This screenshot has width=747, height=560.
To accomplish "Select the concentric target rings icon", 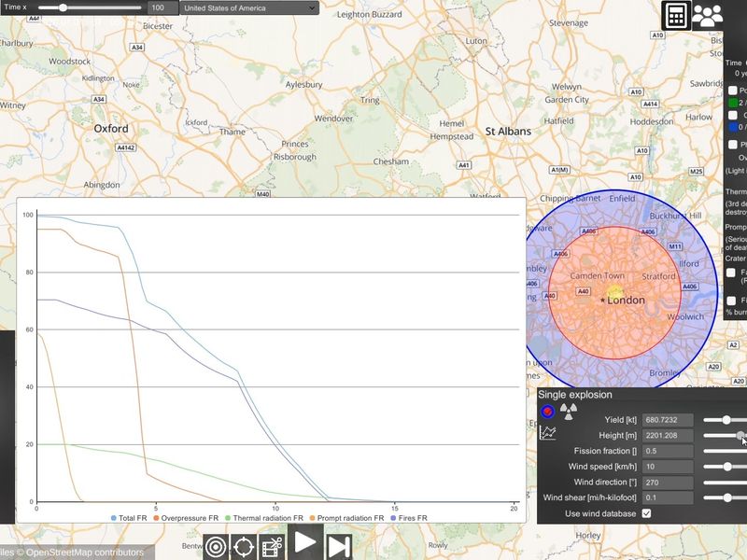I will pyautogui.click(x=217, y=547).
